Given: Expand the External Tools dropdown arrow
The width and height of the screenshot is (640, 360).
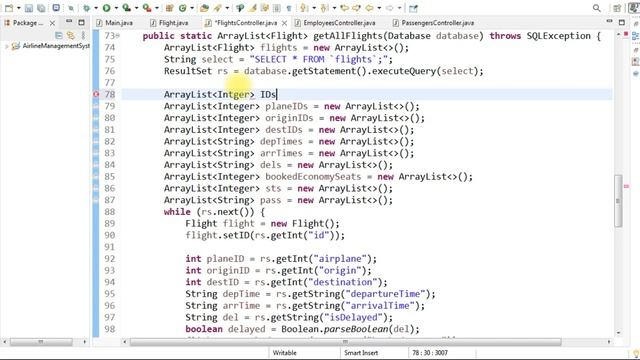Looking at the screenshot, I should click(157, 8).
